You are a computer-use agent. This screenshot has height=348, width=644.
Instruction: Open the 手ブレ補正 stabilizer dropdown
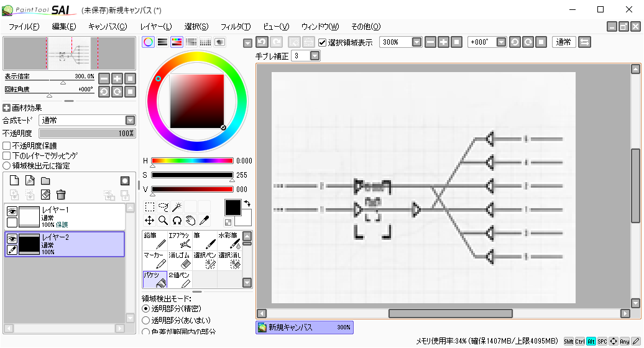click(x=315, y=56)
